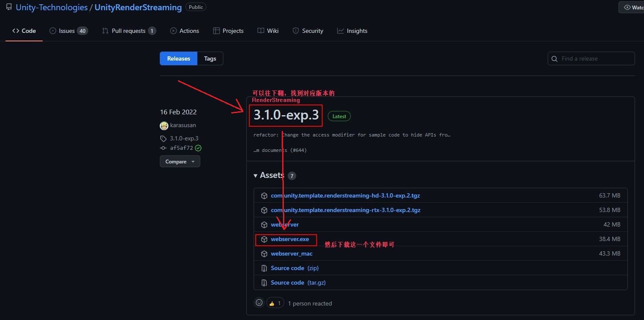Click the Security shield icon
This screenshot has width=644, height=320.
[x=295, y=30]
